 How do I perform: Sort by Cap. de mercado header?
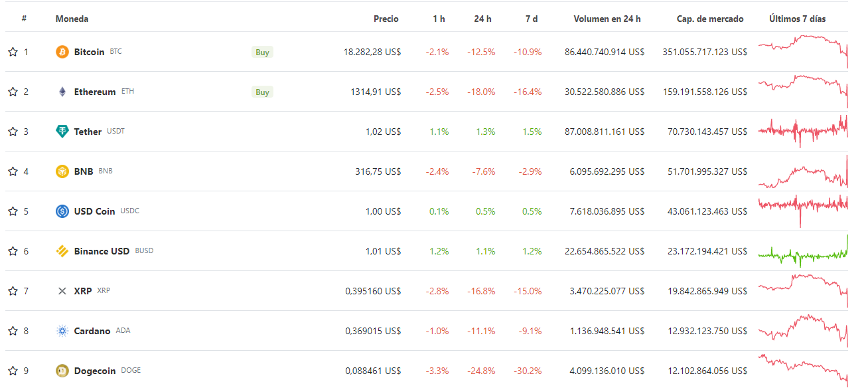pyautogui.click(x=710, y=19)
